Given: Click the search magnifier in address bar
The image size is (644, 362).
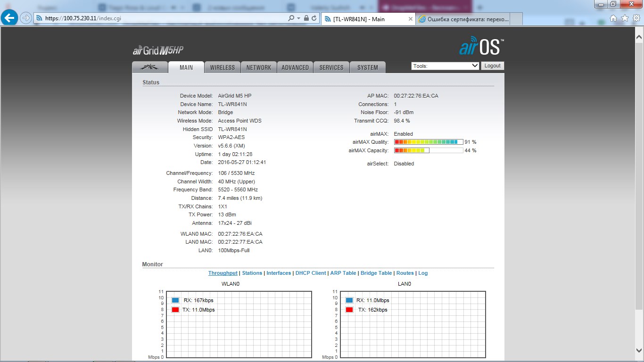Looking at the screenshot, I should [291, 18].
